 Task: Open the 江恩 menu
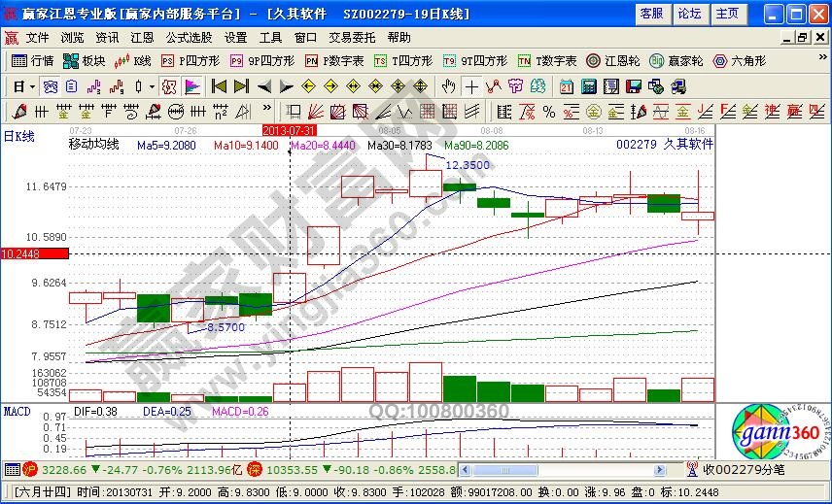click(142, 38)
